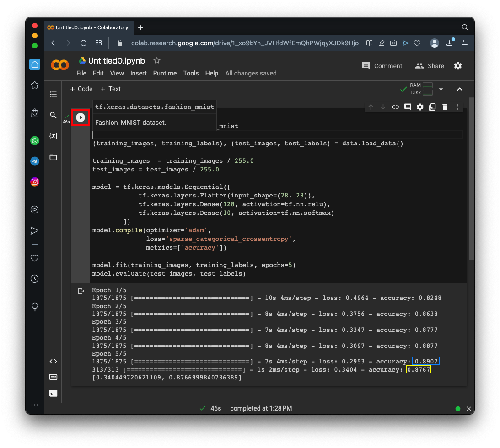Image resolution: width=500 pixels, height=448 pixels.
Task: Star the Untitled0.ipynb notebook
Action: click(157, 60)
